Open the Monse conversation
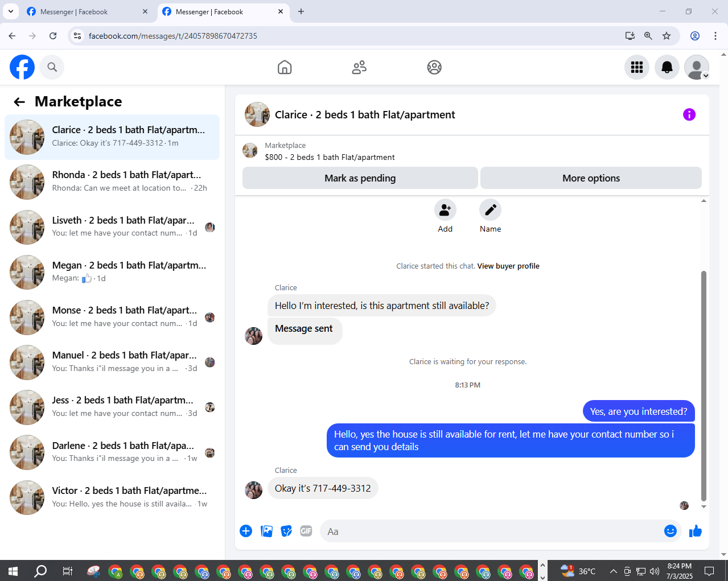 [x=112, y=317]
